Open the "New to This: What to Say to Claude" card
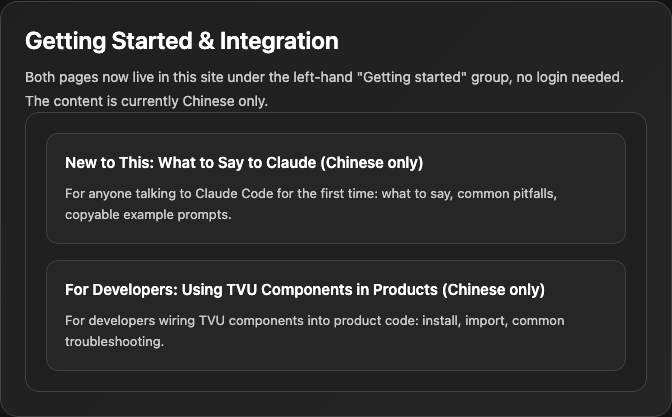 [336, 188]
